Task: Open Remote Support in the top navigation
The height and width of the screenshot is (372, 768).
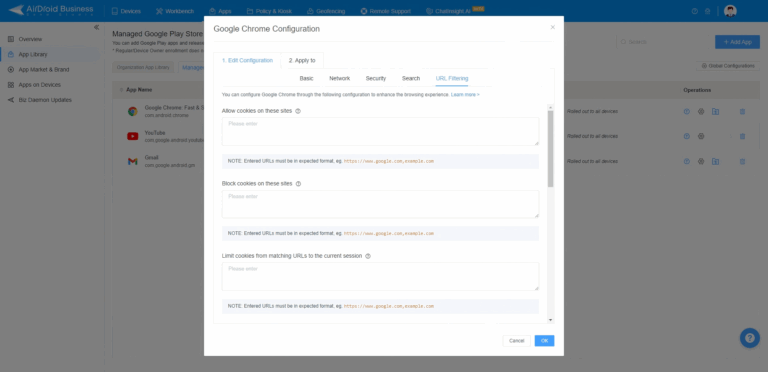Action: 385,11
